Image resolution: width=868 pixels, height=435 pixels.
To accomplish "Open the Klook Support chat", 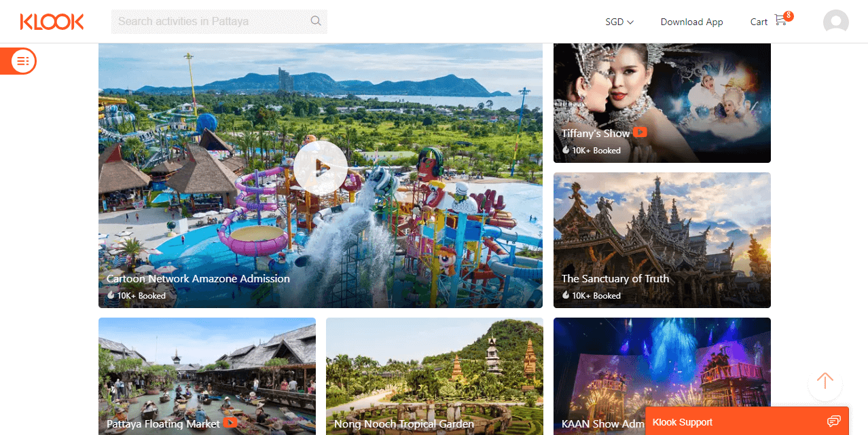I will pos(747,421).
